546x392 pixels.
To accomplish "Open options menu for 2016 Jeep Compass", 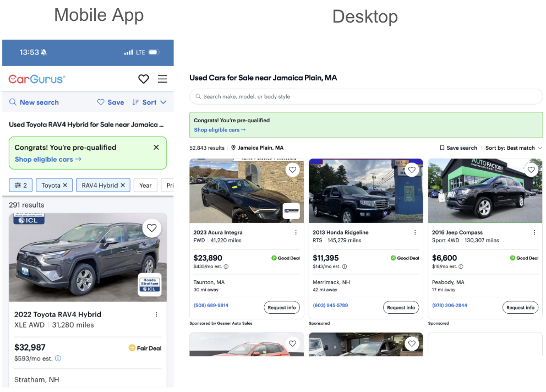I will [x=534, y=232].
